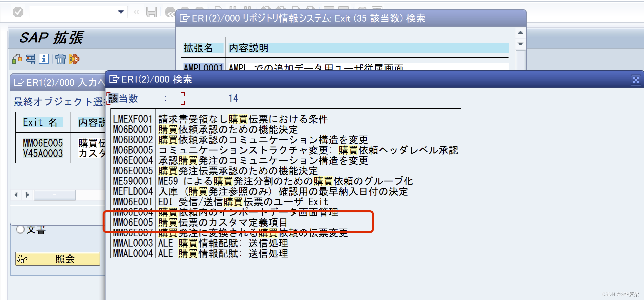
Task: Select row M06B0005 in search results
Action: pos(285,150)
